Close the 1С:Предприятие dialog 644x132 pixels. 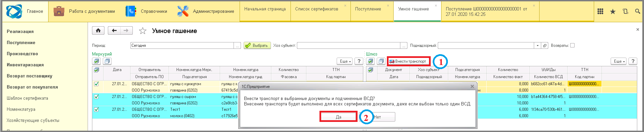(x=472, y=87)
